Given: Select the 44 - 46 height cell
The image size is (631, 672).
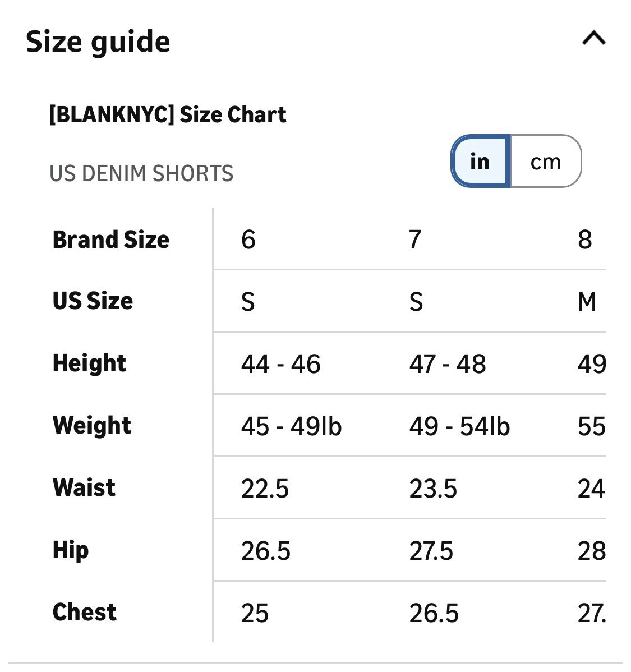Looking at the screenshot, I should tap(281, 364).
